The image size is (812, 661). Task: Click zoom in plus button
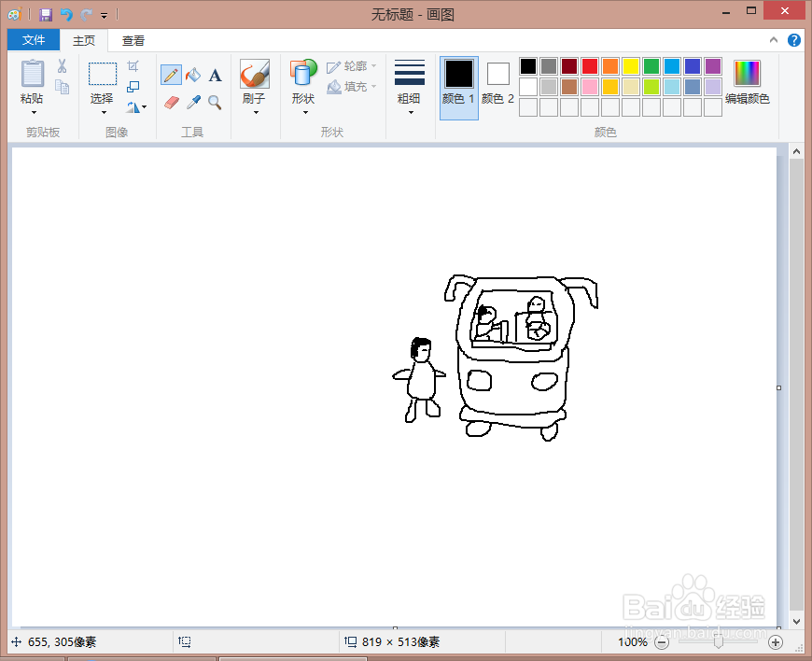(x=776, y=643)
